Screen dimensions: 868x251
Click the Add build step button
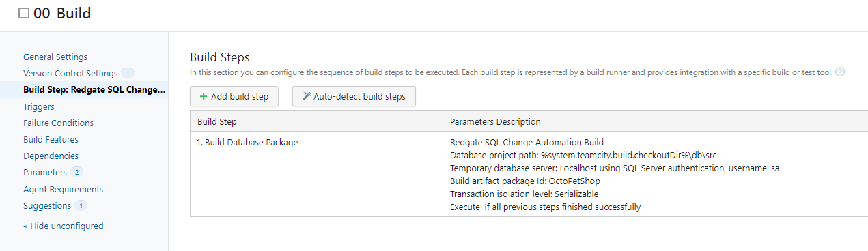point(234,97)
